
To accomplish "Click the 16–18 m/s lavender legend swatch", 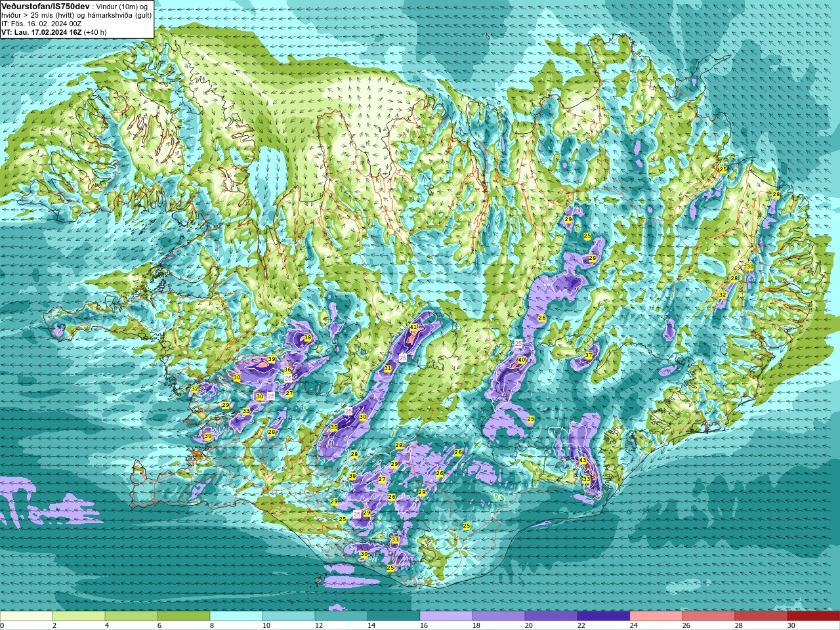I will click(x=446, y=616).
